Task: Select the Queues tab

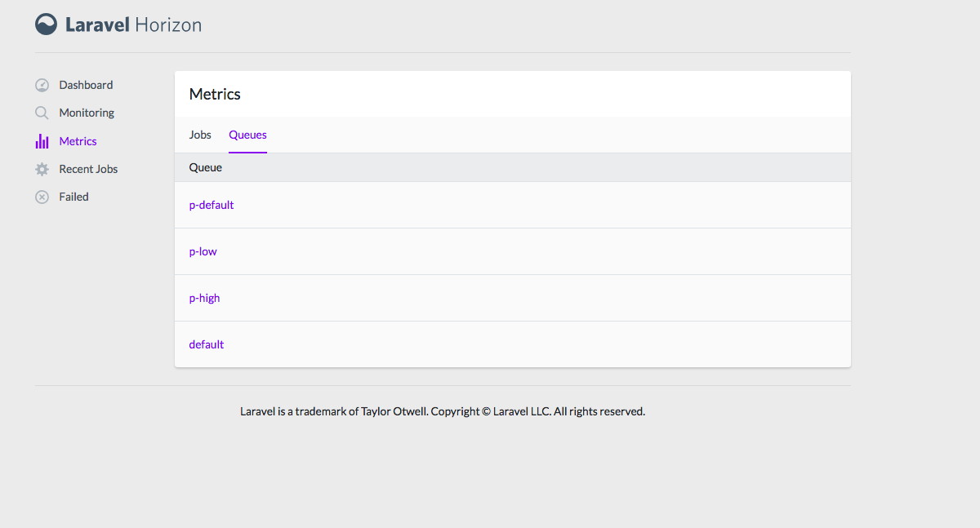Action: pos(247,135)
